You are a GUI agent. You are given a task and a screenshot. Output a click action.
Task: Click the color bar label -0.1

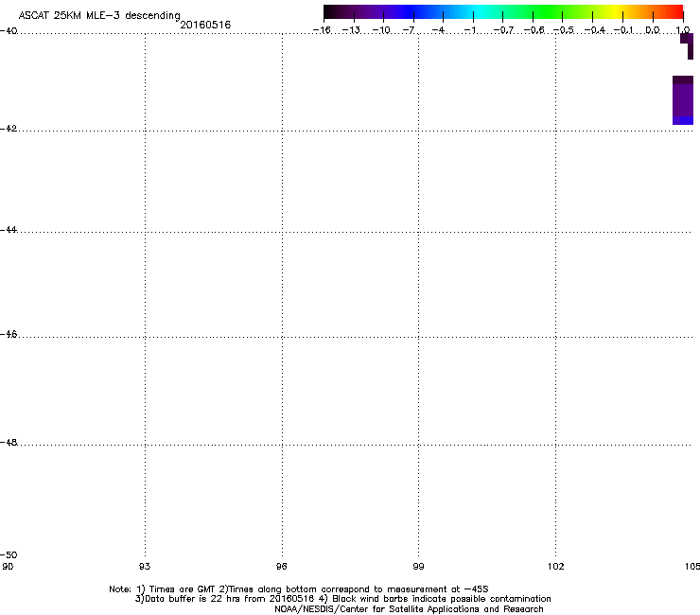click(624, 30)
